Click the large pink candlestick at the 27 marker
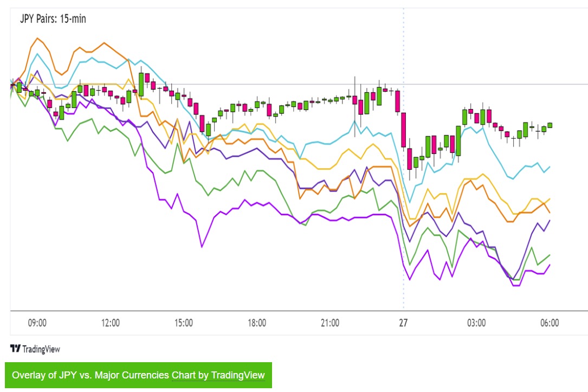Image resolution: width=588 pixels, height=392 pixels. point(404,130)
